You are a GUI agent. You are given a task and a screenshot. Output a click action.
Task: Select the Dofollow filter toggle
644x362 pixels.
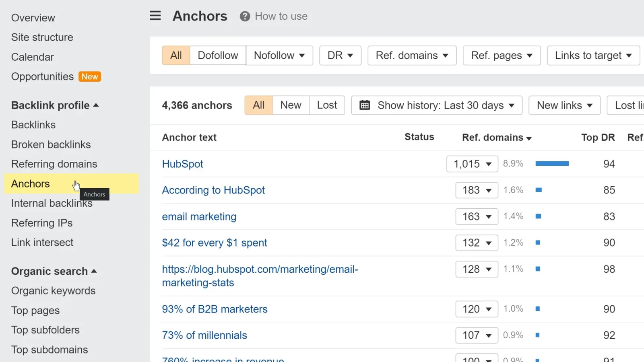pyautogui.click(x=218, y=56)
